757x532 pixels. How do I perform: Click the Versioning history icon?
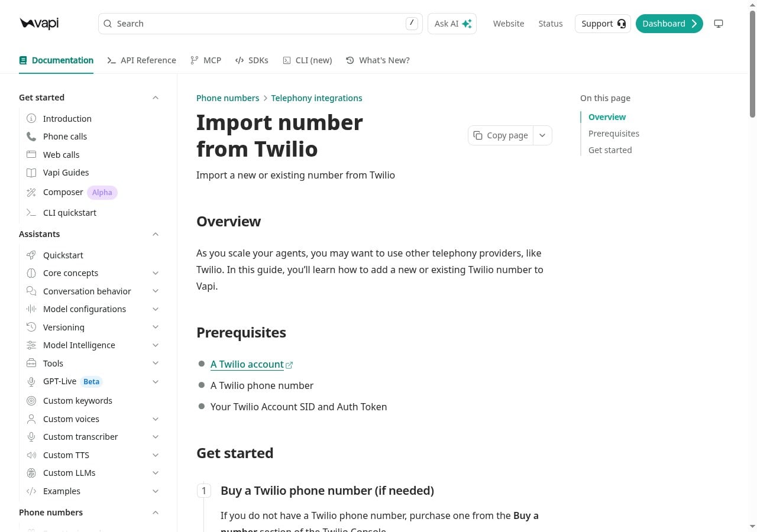(x=31, y=327)
